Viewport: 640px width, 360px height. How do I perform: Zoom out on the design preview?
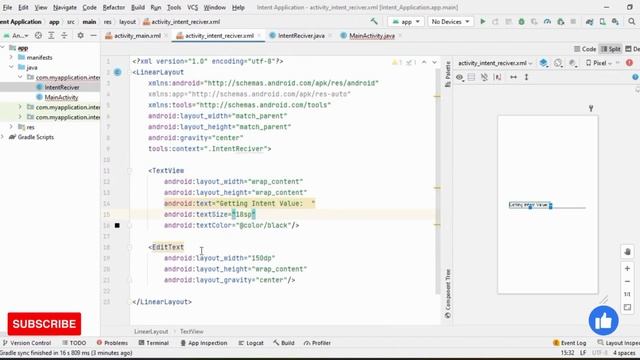tap(627, 281)
